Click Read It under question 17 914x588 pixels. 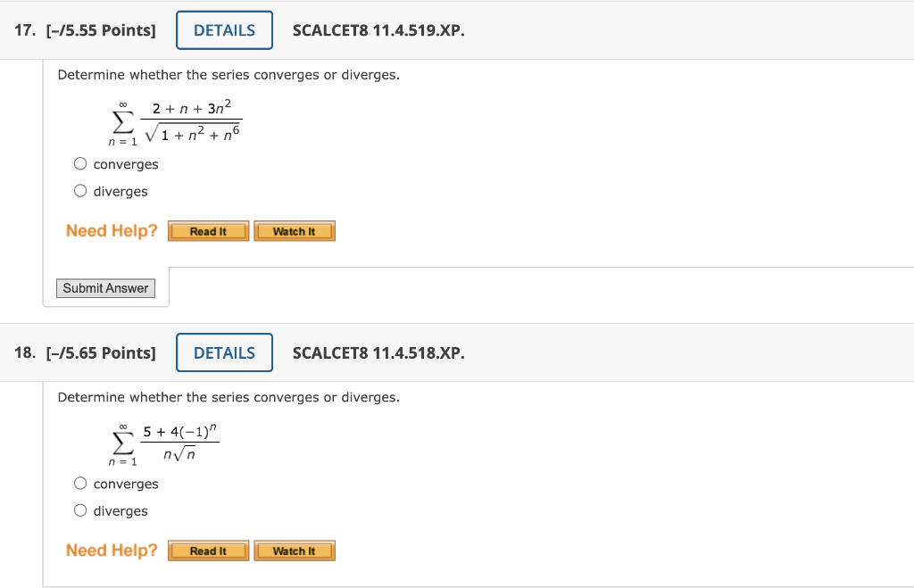pyautogui.click(x=208, y=230)
